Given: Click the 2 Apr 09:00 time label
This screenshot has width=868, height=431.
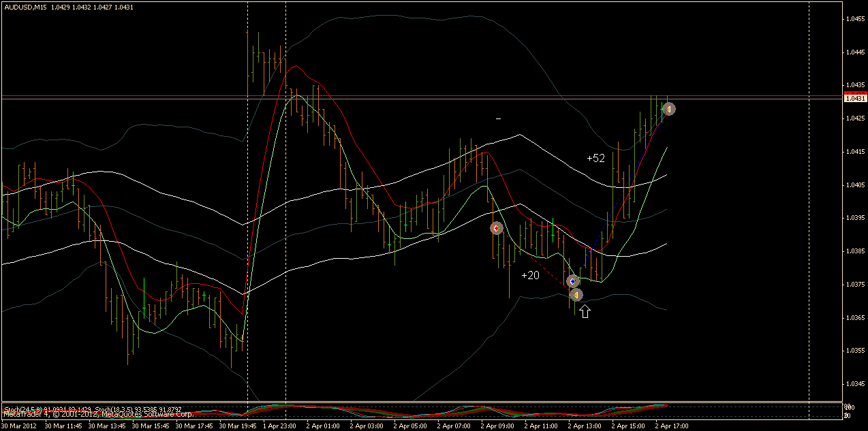Looking at the screenshot, I should coord(498,426).
